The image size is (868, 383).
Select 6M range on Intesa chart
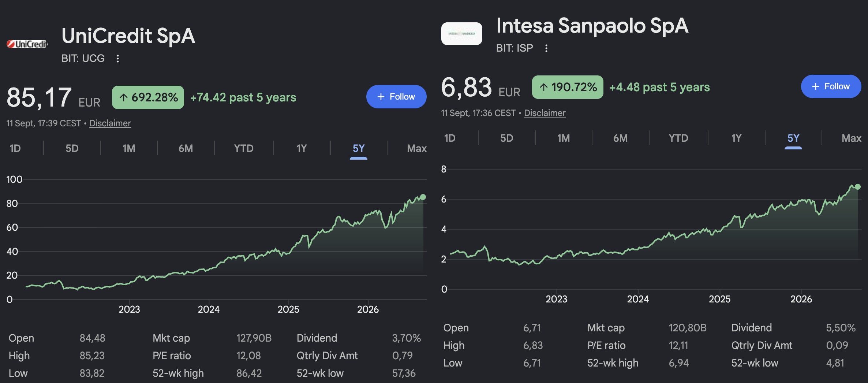coord(620,138)
